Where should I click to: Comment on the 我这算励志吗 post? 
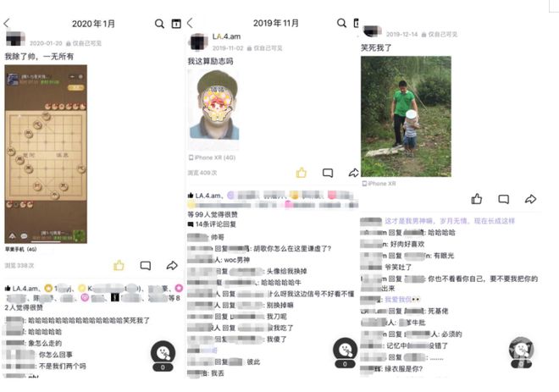328,173
